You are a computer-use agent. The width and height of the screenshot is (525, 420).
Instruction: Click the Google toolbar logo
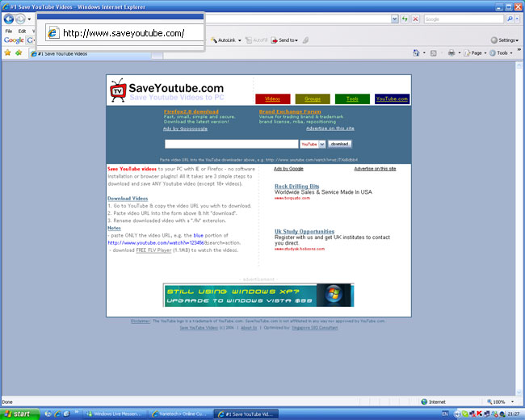point(14,40)
